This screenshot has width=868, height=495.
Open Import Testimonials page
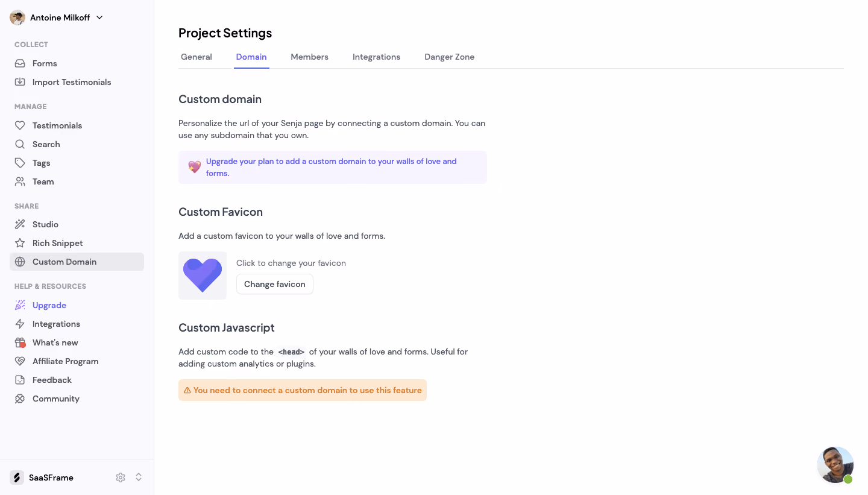pyautogui.click(x=77, y=82)
